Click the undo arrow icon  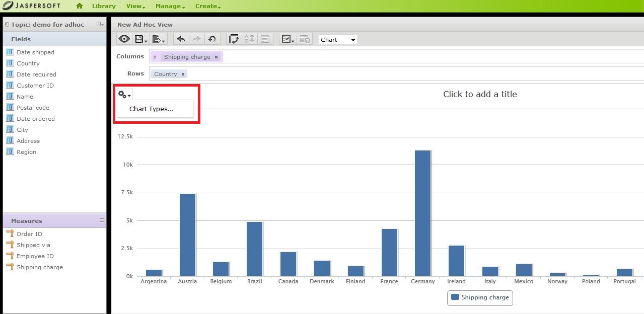pos(181,39)
